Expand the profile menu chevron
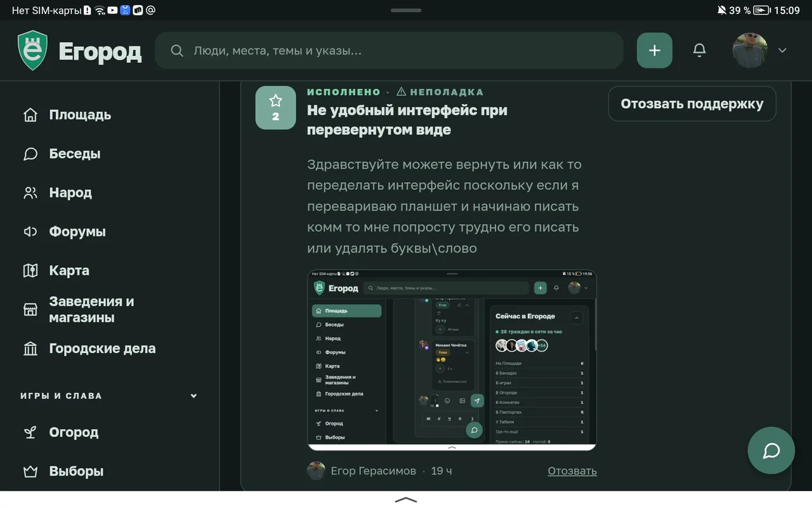Image resolution: width=812 pixels, height=508 pixels. coord(782,51)
